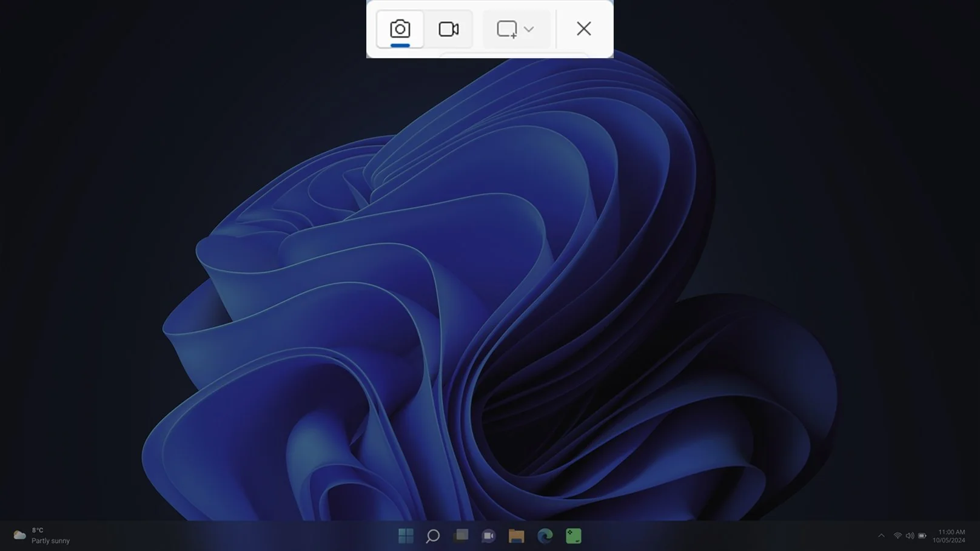Close the Snipping Tool capture bar
980x551 pixels.
[x=583, y=29]
